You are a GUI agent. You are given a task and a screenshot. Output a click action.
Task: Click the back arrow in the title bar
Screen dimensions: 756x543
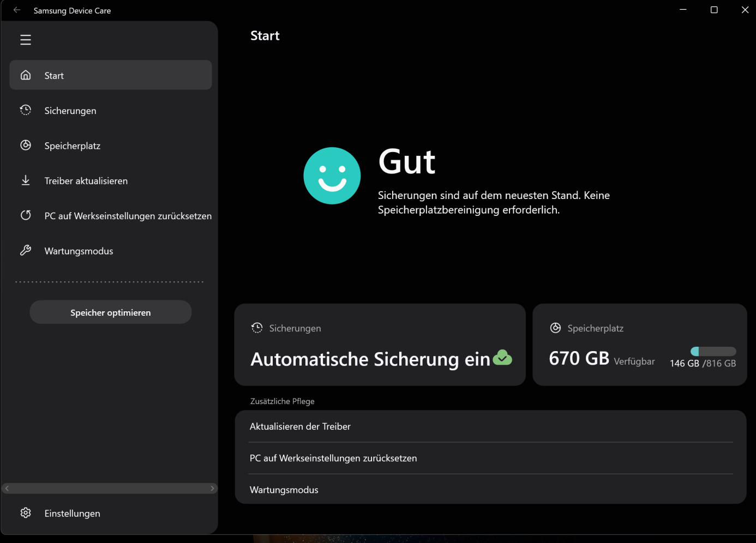pyautogui.click(x=16, y=10)
